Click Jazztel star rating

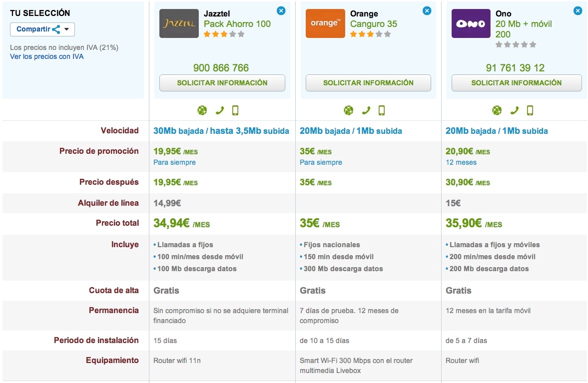(224, 34)
